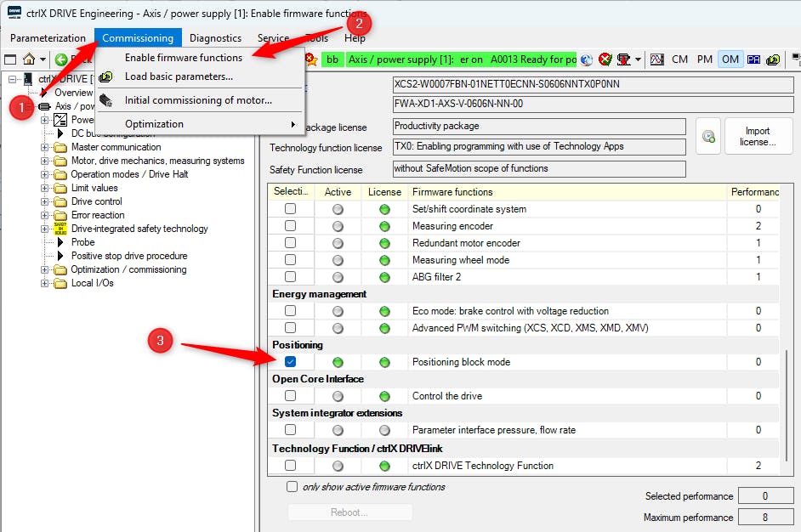801x532 pixels.
Task: Expand the Limit values tree node
Action: click(x=45, y=188)
